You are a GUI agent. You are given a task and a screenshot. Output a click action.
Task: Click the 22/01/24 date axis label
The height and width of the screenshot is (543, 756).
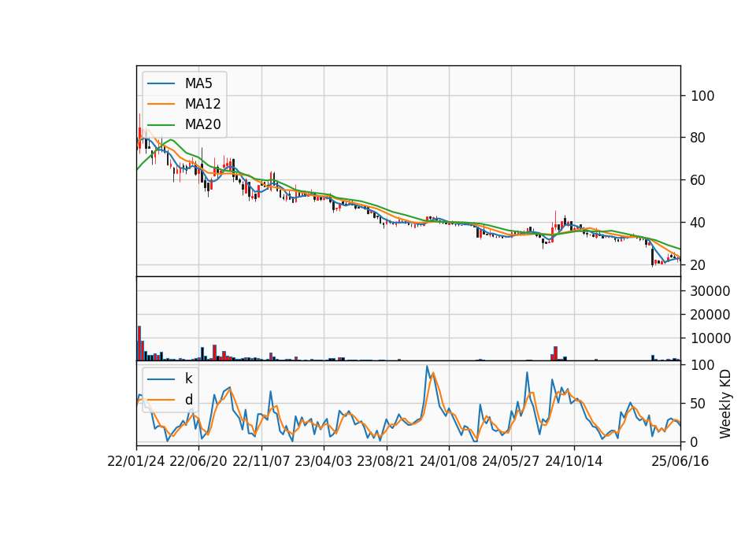[x=136, y=461]
